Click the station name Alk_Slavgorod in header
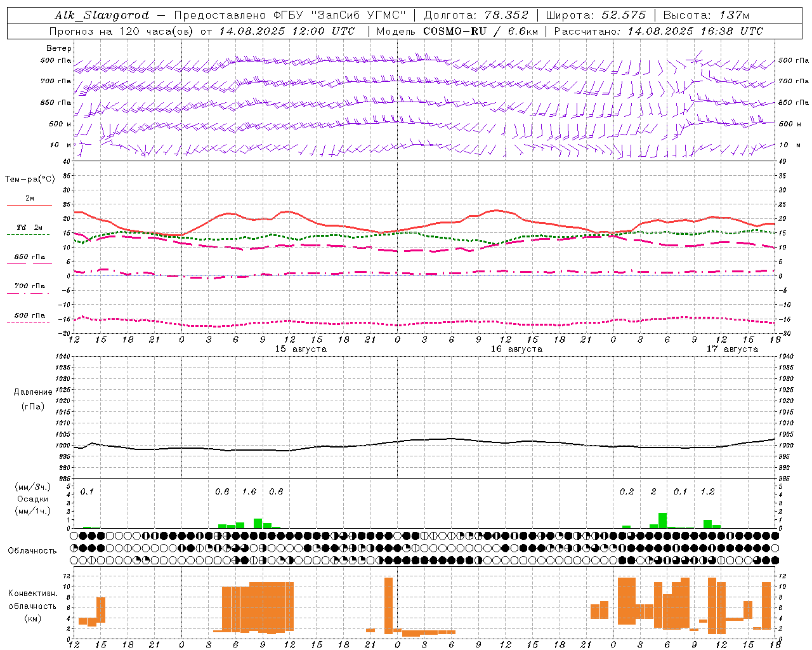Screen dimensions: 812x650 101,15
